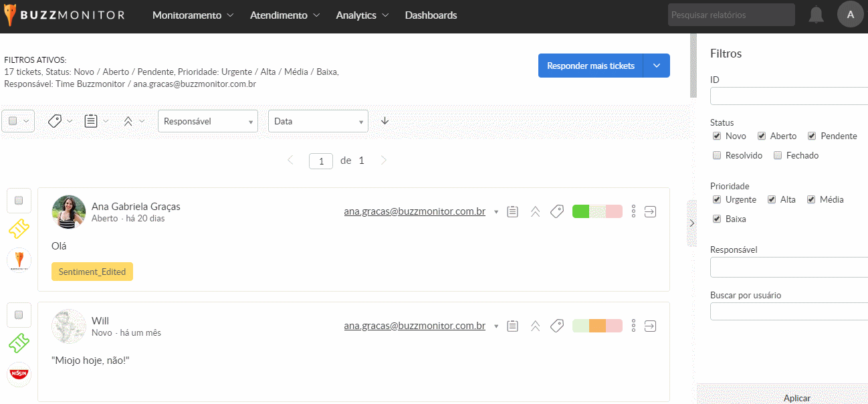Uncheck the Novo status filter
The width and height of the screenshot is (868, 404).
pyautogui.click(x=717, y=136)
